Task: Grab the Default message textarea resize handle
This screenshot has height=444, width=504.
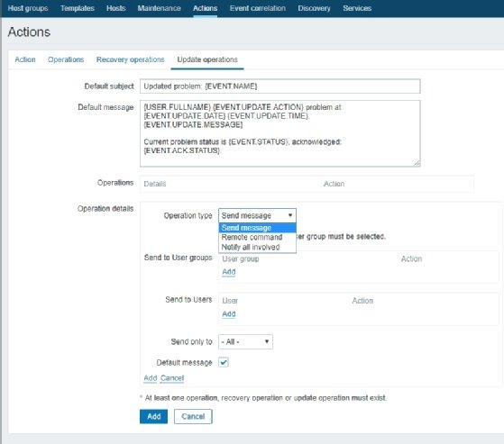Action: pyautogui.click(x=417, y=163)
